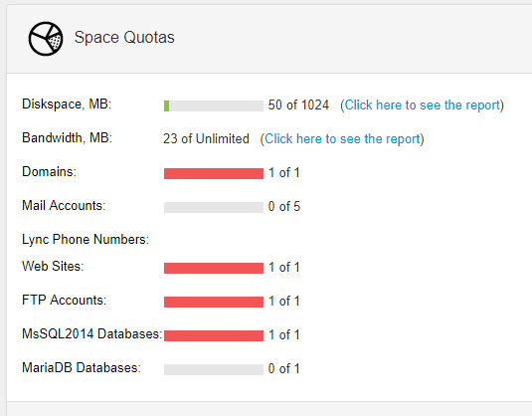532x416 pixels.
Task: Click the Lync Phone Numbers label
Action: 86,240
